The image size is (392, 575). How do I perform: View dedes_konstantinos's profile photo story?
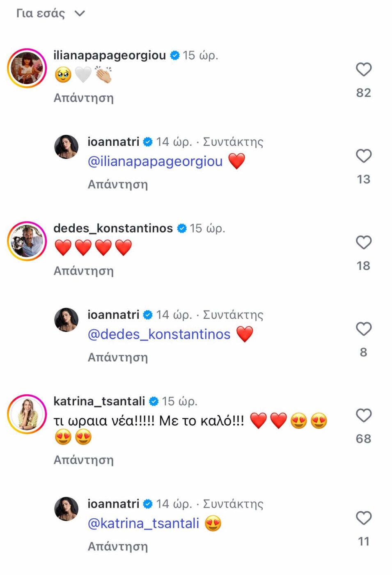point(27,241)
